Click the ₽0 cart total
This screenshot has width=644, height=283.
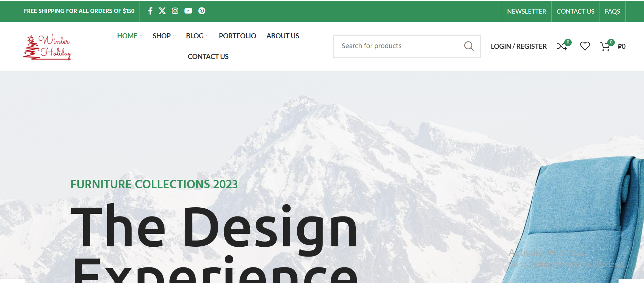point(622,46)
